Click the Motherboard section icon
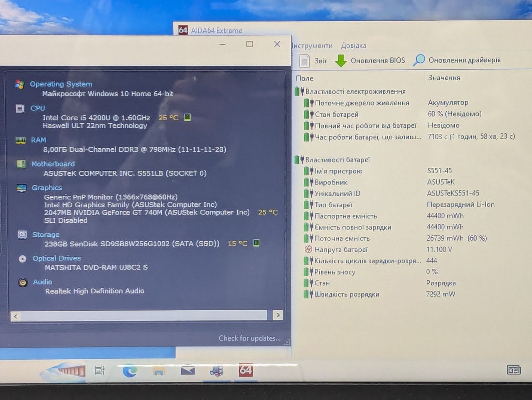The height and width of the screenshot is (400, 532). [x=21, y=164]
